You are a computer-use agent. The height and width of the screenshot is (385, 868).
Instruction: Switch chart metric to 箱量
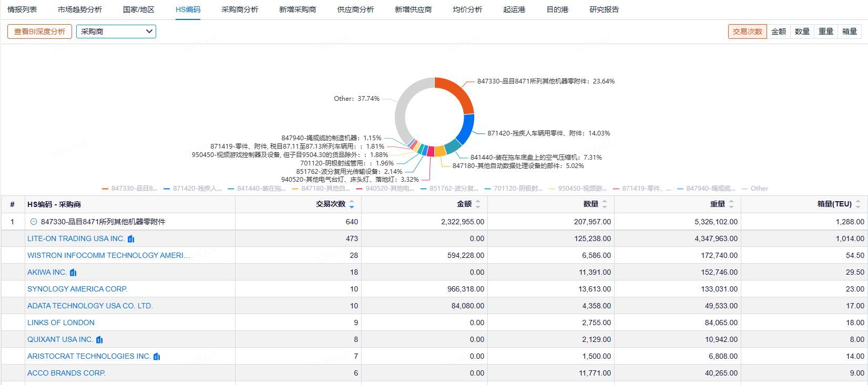pyautogui.click(x=850, y=32)
